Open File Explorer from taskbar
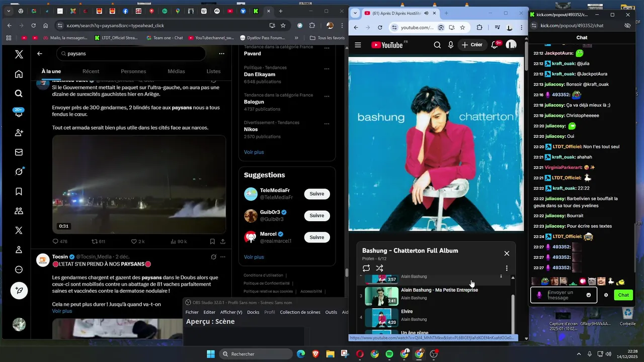Image resolution: width=644 pixels, height=362 pixels. (330, 354)
